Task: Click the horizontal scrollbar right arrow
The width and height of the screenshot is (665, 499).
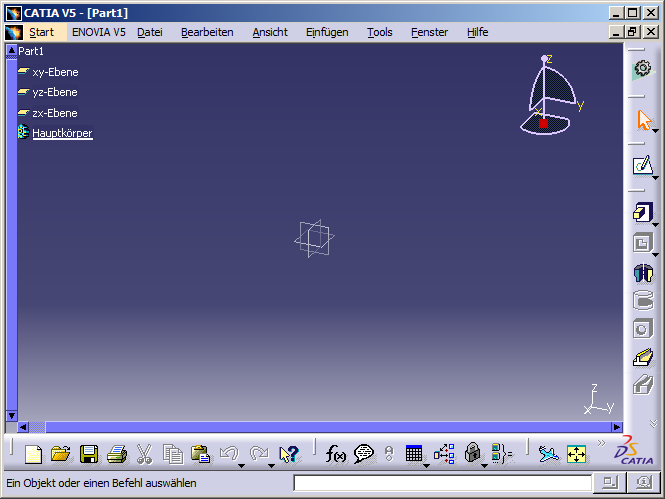Action: point(617,427)
